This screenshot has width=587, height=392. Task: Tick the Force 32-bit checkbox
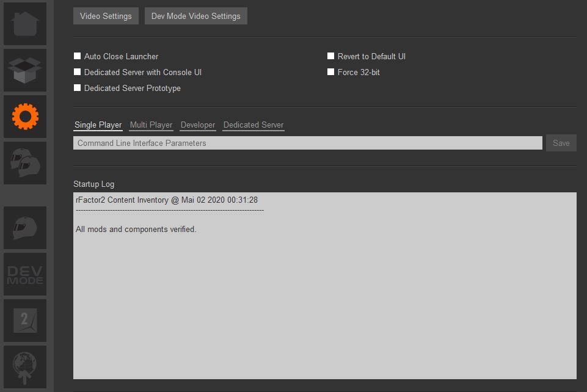(x=331, y=72)
